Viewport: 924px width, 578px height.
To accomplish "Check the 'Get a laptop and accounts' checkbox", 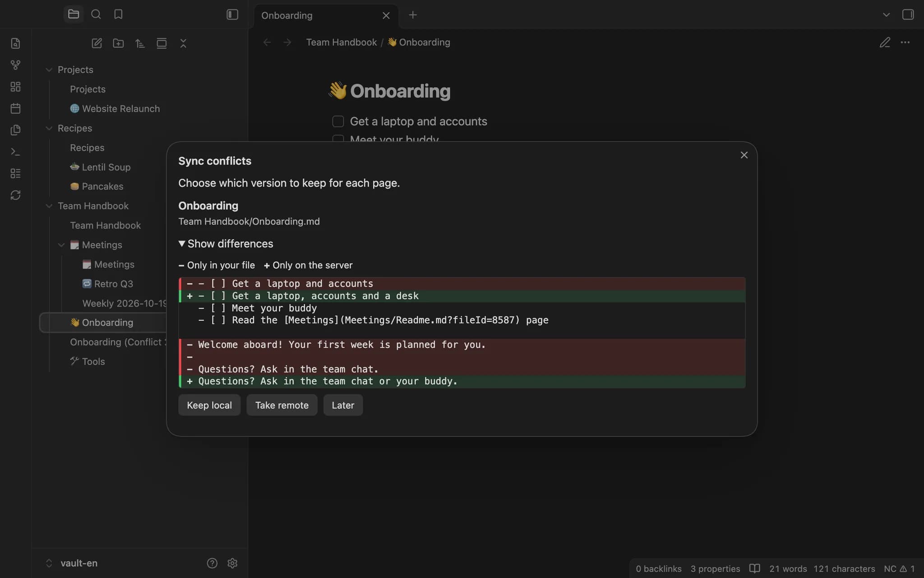I will [338, 121].
